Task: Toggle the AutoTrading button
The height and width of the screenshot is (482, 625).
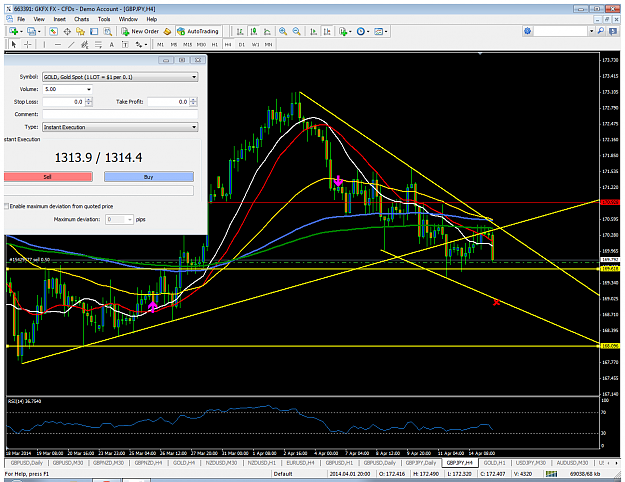Action: point(198,31)
